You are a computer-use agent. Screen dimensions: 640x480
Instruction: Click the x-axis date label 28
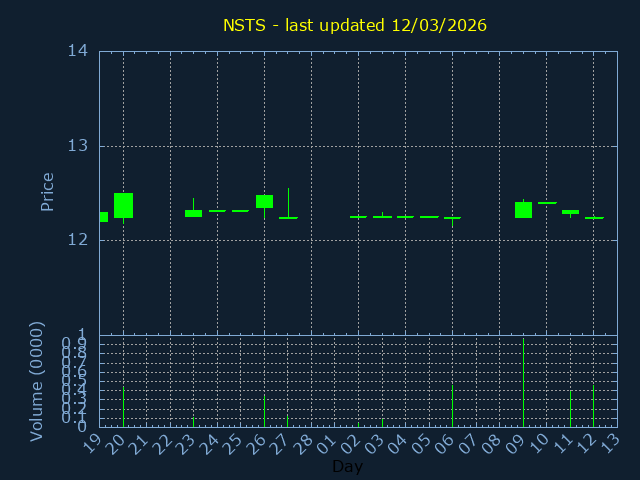305,441
